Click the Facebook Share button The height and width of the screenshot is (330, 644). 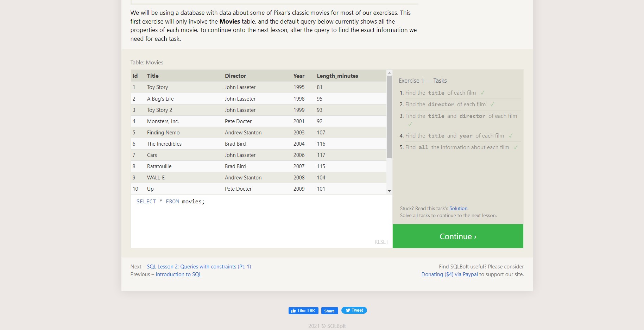[x=329, y=311]
